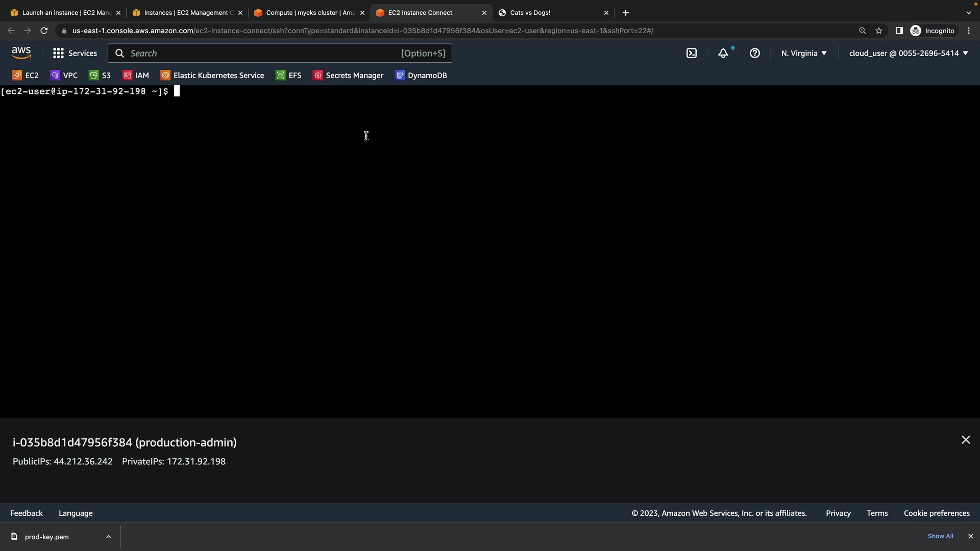
Task: Click the help question mark icon
Action: tap(754, 53)
